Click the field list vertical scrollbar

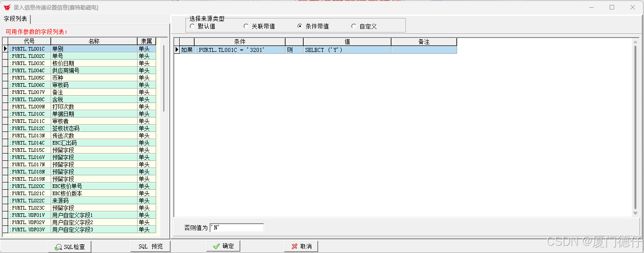tap(163, 78)
